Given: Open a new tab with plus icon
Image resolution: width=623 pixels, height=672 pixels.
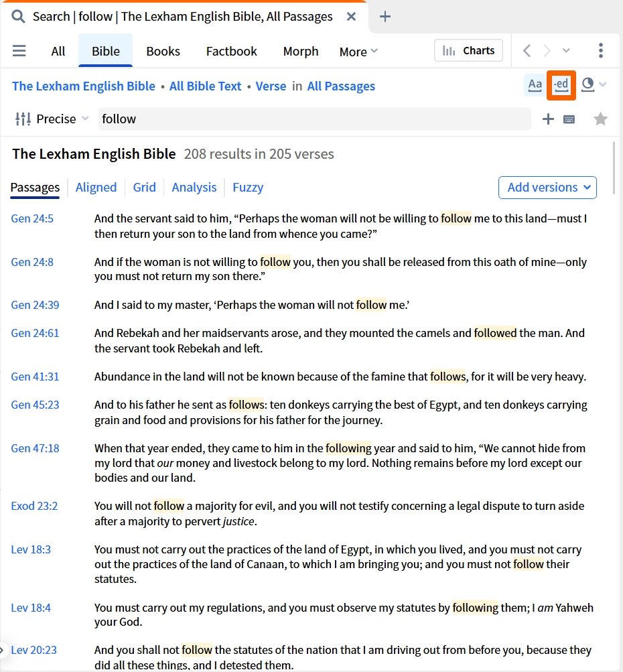Looking at the screenshot, I should point(385,17).
